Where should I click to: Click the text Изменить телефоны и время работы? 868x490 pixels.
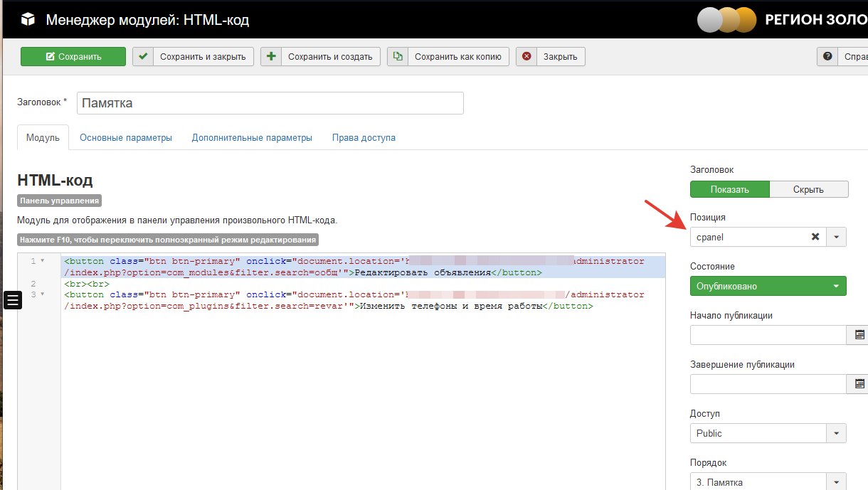pyautogui.click(x=451, y=306)
